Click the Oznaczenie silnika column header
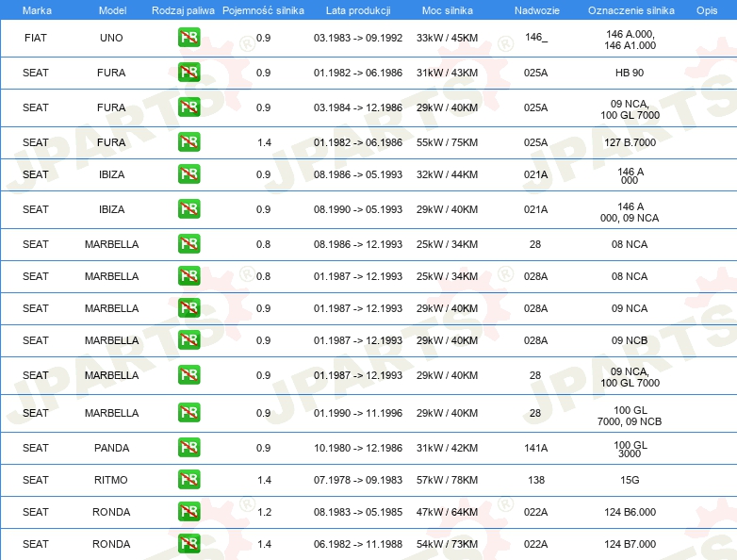Image resolution: width=737 pixels, height=560 pixels. pyautogui.click(x=631, y=10)
